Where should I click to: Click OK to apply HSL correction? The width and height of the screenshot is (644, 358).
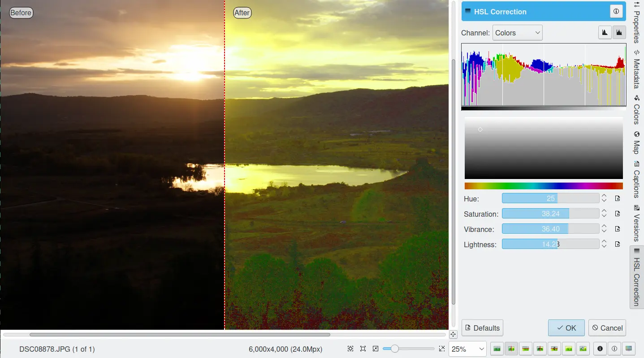[566, 328]
